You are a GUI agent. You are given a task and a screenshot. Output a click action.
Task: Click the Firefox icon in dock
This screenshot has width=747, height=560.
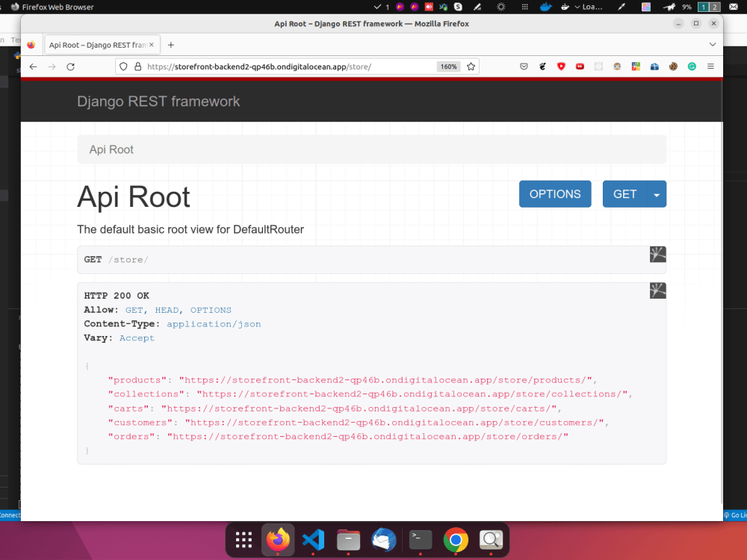(278, 540)
